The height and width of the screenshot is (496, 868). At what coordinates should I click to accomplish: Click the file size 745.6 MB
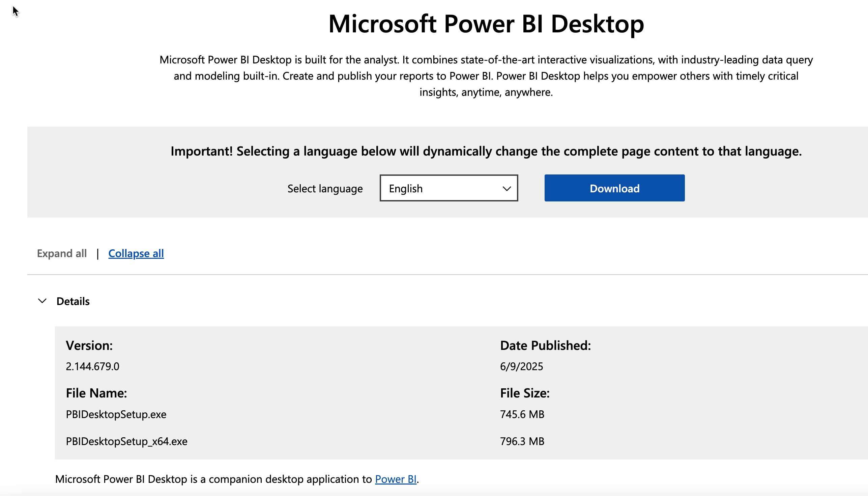coord(522,414)
